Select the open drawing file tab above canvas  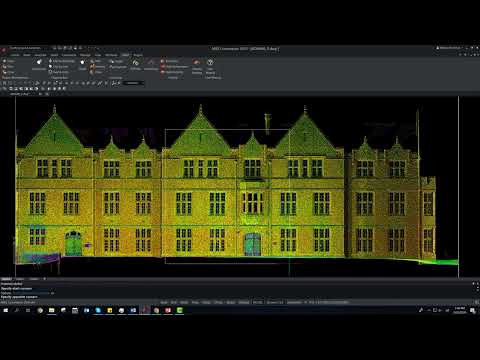[20, 94]
